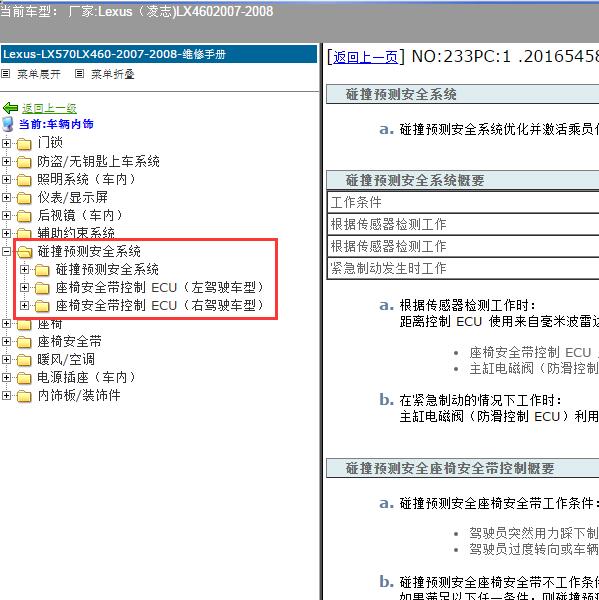The image size is (599, 600).
Task: Click the current-section computer icon beside 当前:车辆内饰
Action: click(x=8, y=124)
